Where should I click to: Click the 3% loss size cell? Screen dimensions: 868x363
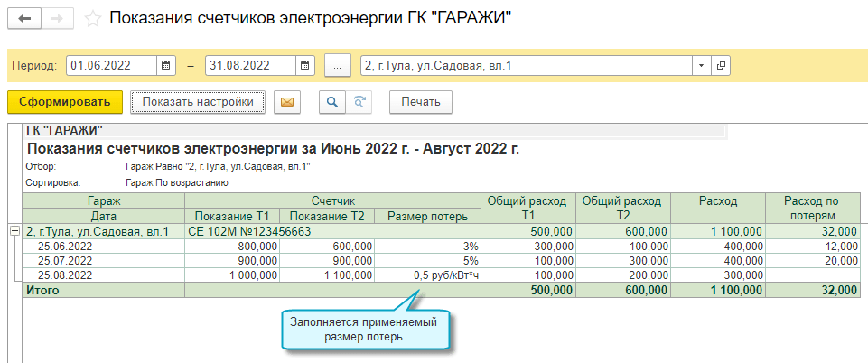pos(427,246)
